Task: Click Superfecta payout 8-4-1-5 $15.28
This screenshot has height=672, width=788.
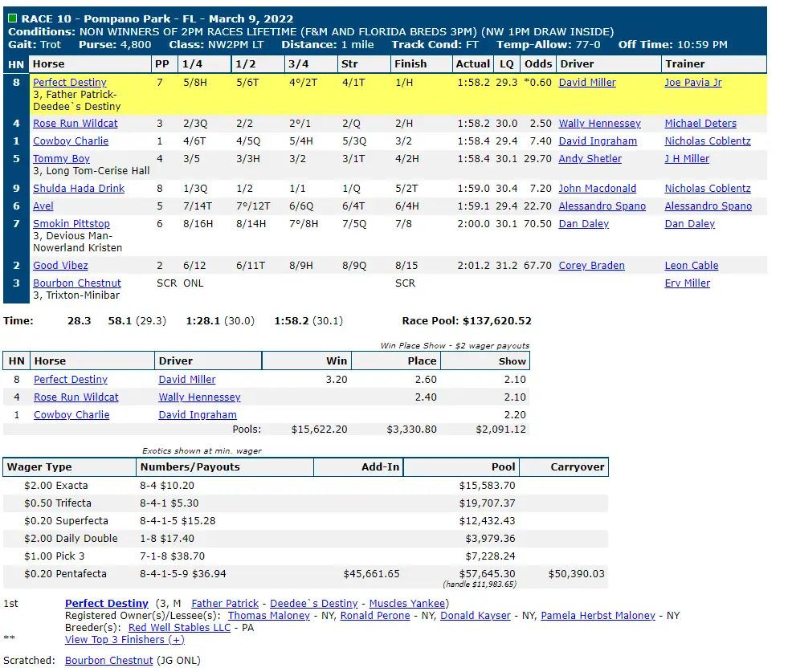Action: point(178,521)
